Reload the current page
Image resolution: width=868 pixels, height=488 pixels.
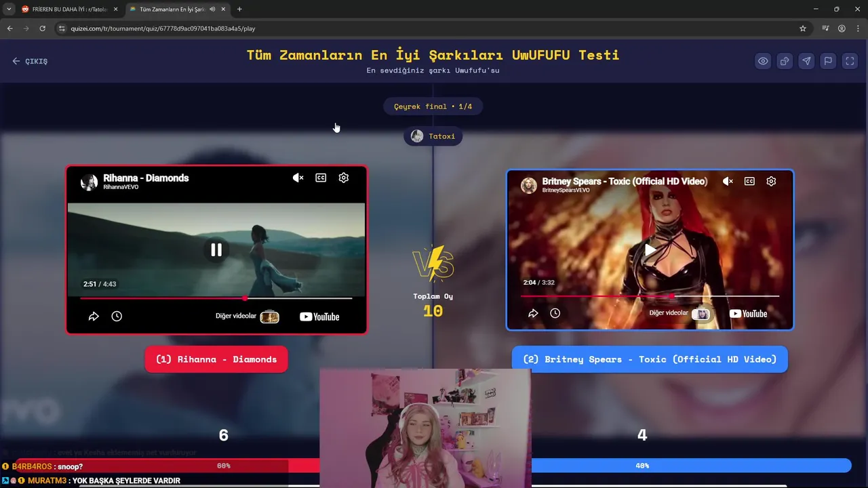pyautogui.click(x=42, y=28)
